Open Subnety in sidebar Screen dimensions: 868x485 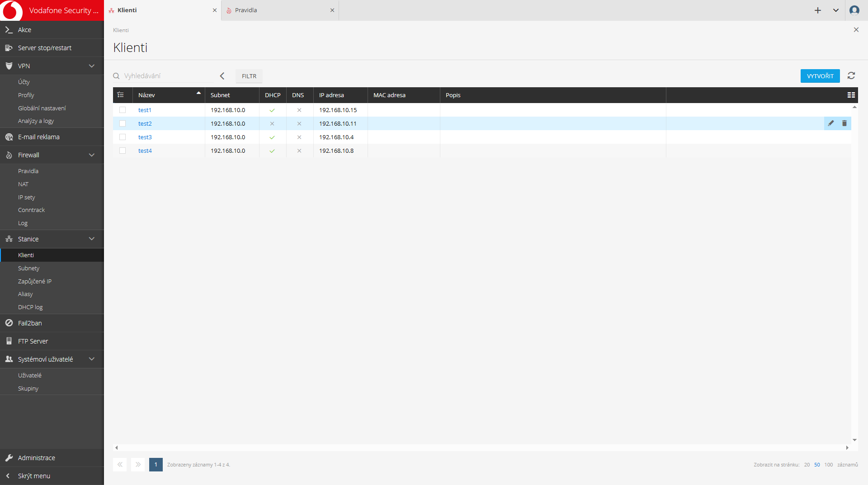tap(28, 268)
